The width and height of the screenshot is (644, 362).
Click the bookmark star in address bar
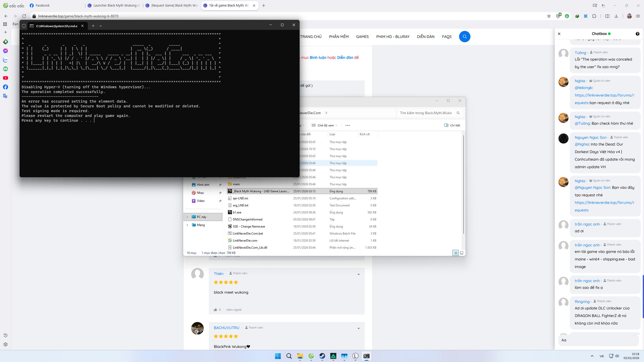click(549, 16)
